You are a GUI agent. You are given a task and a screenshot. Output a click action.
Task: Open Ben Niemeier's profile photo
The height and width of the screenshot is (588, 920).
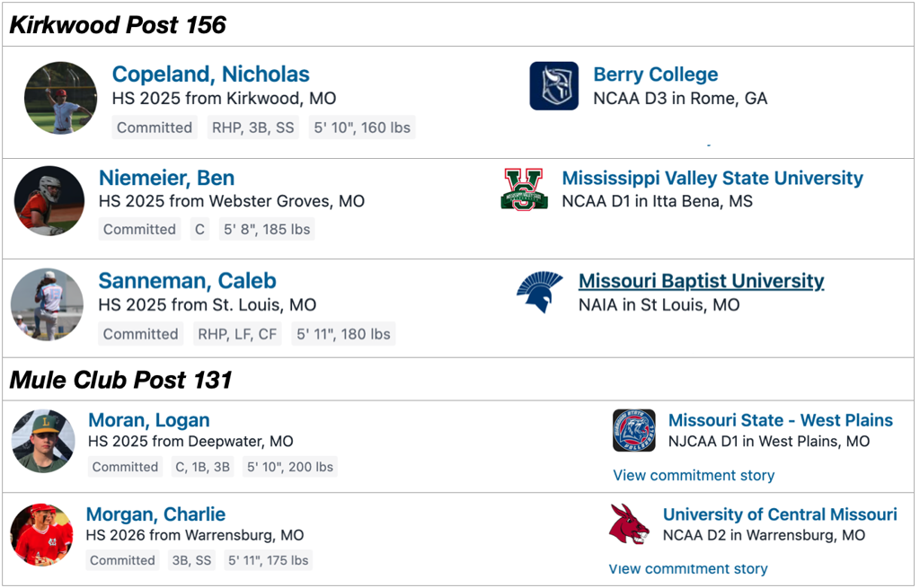(49, 200)
